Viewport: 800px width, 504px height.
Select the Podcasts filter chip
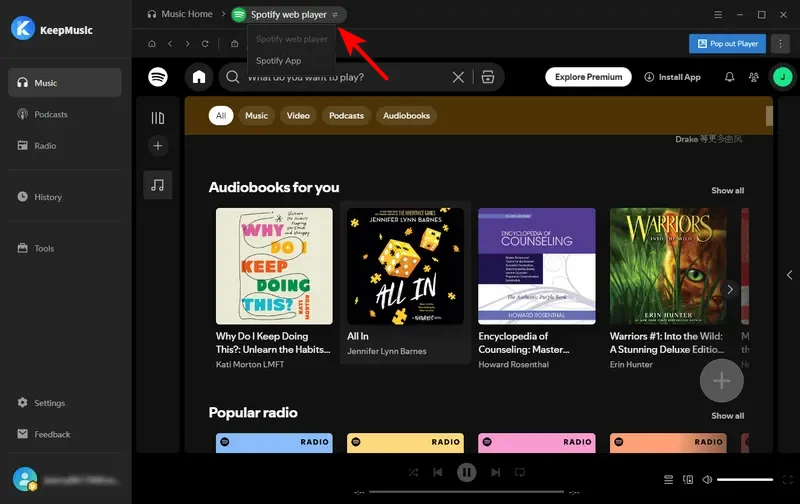click(346, 116)
